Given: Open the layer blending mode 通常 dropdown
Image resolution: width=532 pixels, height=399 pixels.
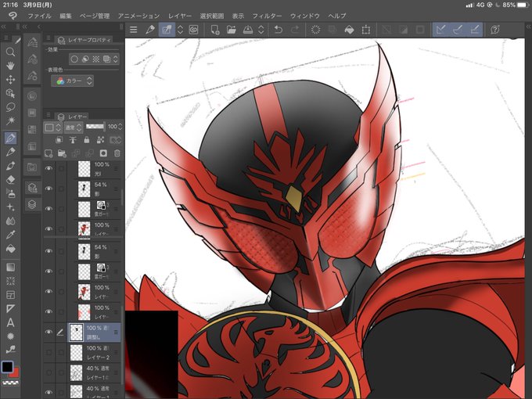Looking at the screenshot, I should point(74,128).
